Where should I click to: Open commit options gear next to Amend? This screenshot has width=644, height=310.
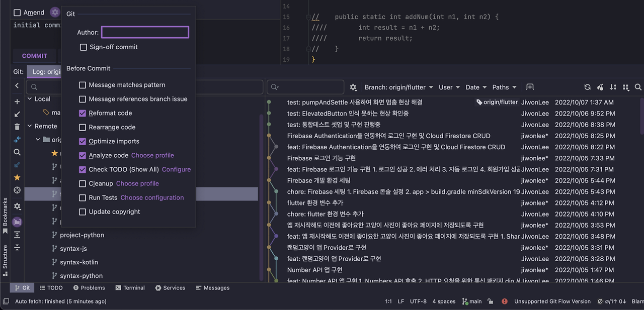pos(55,12)
